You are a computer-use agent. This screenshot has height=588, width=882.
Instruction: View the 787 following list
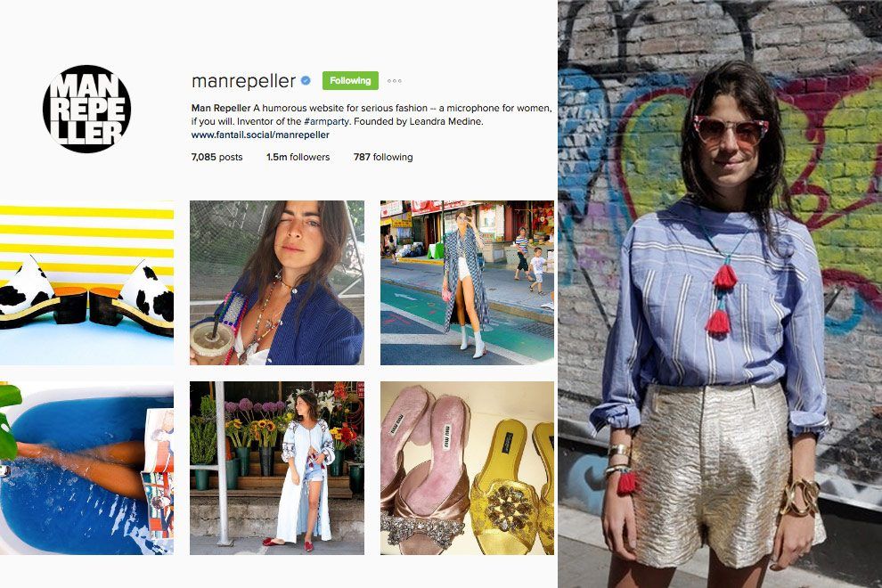click(383, 157)
